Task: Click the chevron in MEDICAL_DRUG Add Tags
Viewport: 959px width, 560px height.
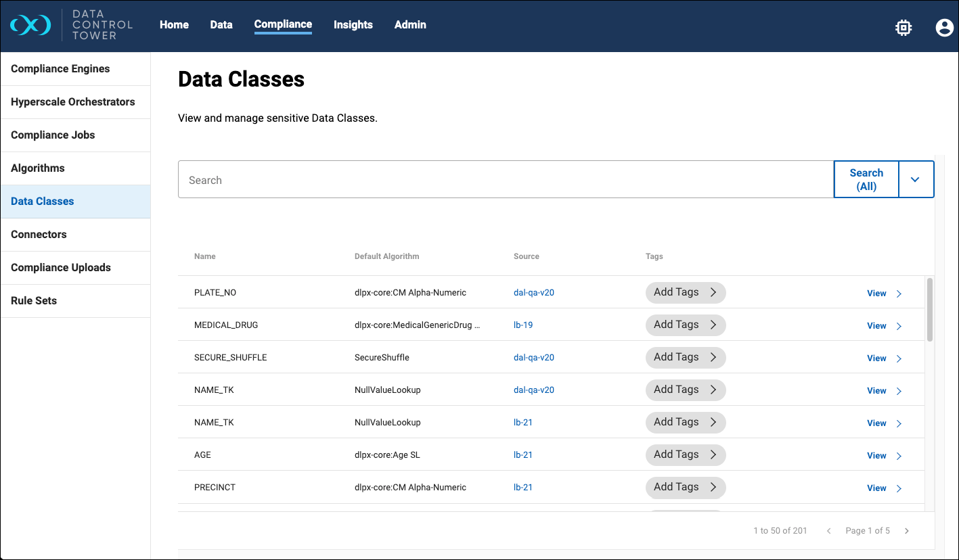Action: (x=713, y=325)
